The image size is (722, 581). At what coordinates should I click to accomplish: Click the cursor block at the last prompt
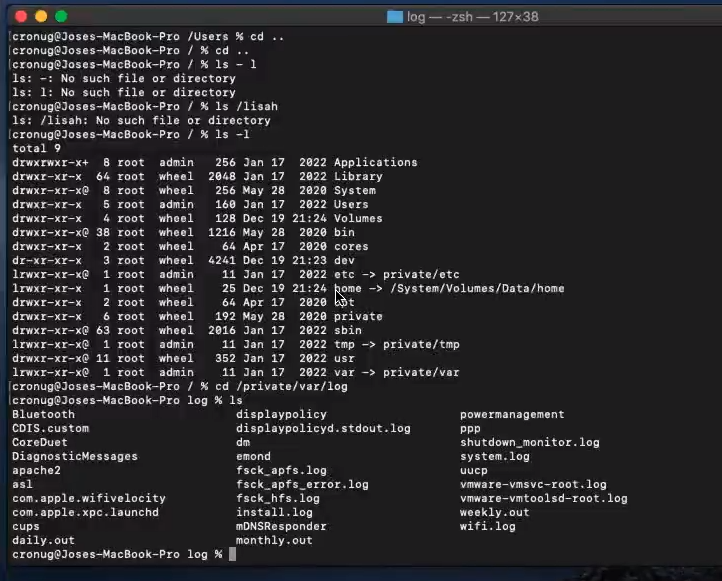(x=233, y=554)
